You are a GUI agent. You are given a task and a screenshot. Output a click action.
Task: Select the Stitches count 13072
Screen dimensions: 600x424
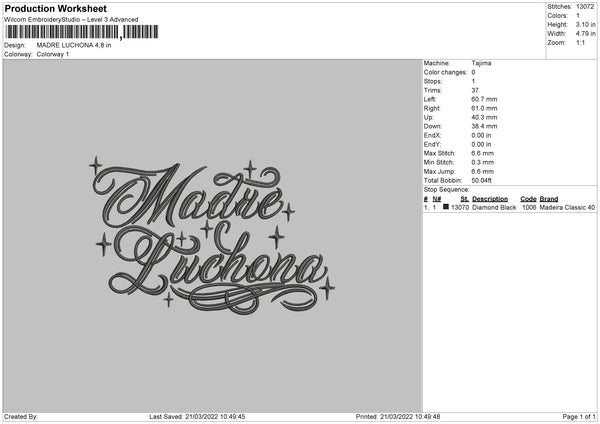(585, 7)
